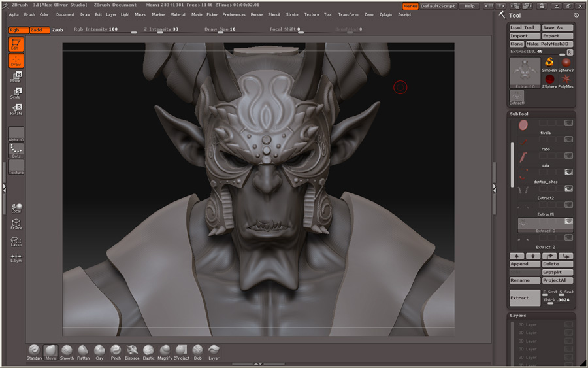The width and height of the screenshot is (588, 368).
Task: Click the SubTool list scrollbar
Action: pos(512,165)
